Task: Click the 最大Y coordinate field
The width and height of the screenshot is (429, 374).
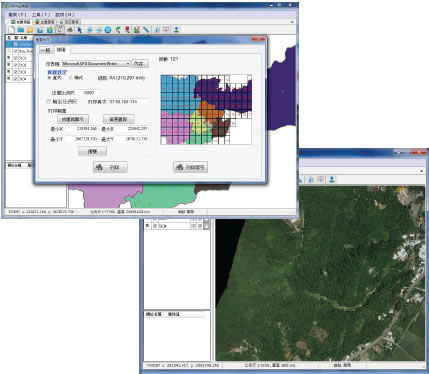Action: [x=132, y=139]
